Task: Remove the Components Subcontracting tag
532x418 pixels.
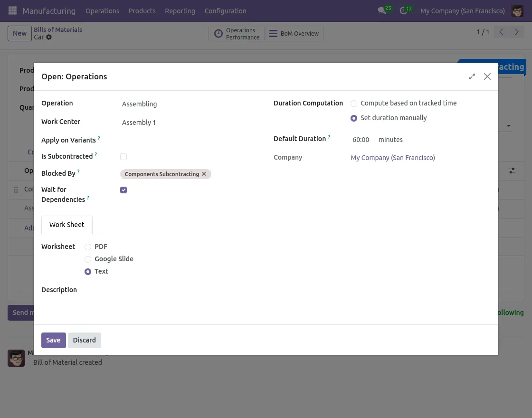Action: tap(204, 174)
